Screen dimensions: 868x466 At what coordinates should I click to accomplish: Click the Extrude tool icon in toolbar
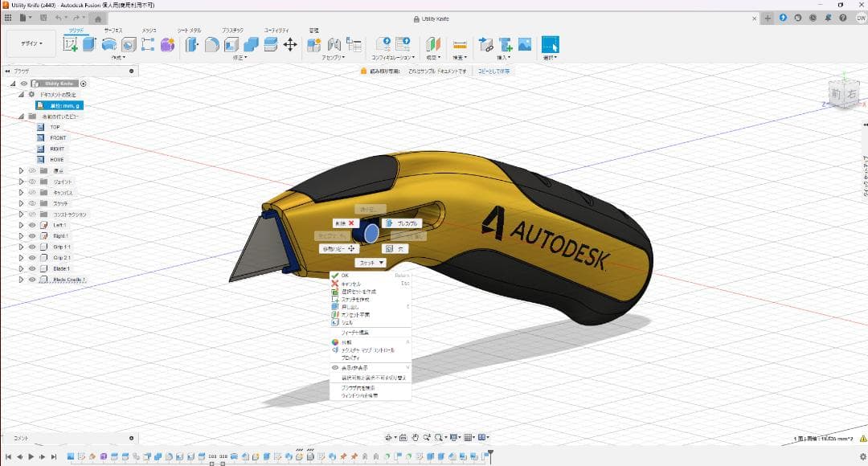(88, 44)
